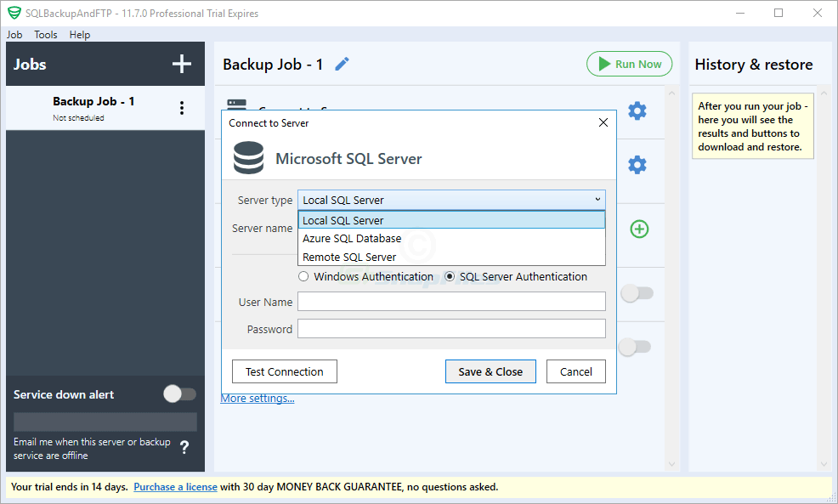Image resolution: width=838 pixels, height=504 pixels.
Task: Follow the Purchase a license link
Action: tap(175, 486)
